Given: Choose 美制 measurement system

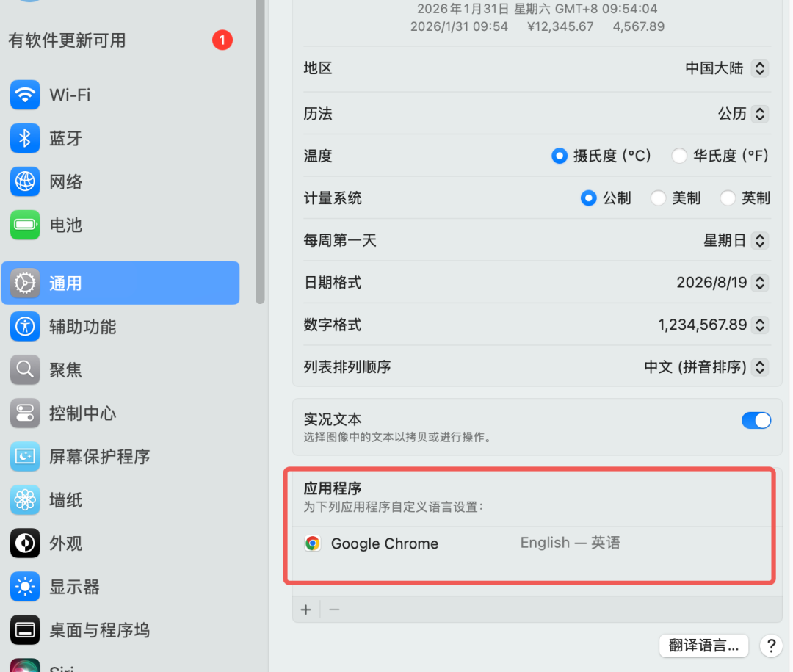Looking at the screenshot, I should (658, 198).
